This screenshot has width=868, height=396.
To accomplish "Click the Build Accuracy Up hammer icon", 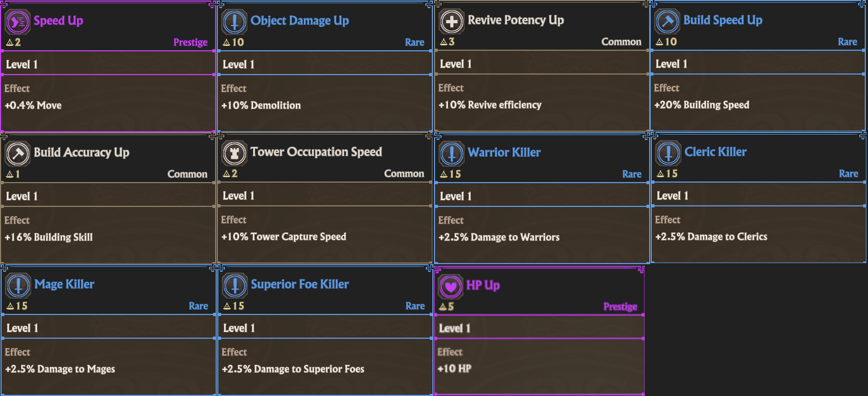I will [x=18, y=154].
